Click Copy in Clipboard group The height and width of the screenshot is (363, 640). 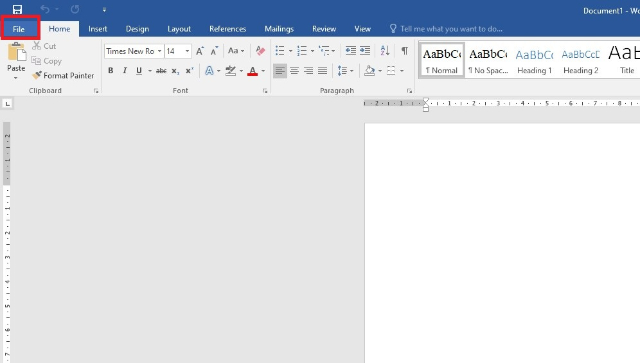pos(47,61)
